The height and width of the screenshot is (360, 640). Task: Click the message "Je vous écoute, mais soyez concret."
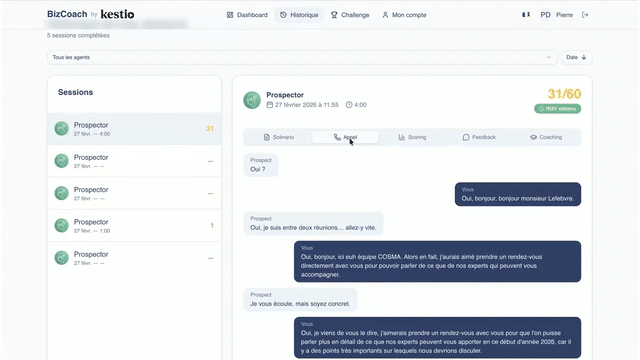coord(300,300)
